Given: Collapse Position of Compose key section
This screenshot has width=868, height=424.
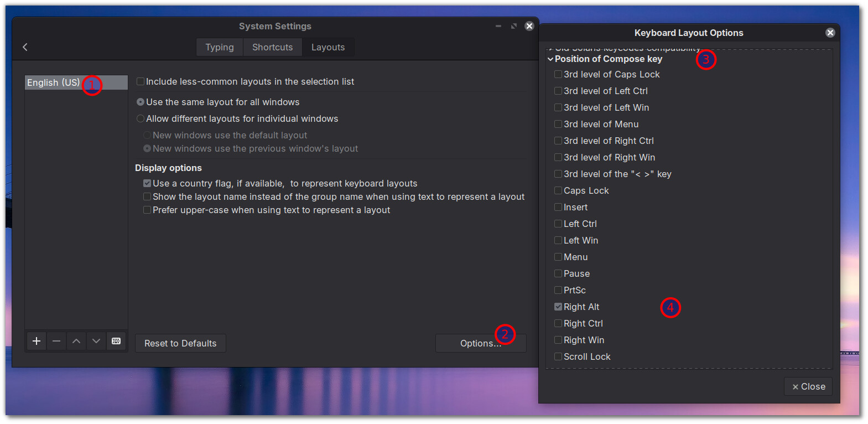Looking at the screenshot, I should (550, 59).
